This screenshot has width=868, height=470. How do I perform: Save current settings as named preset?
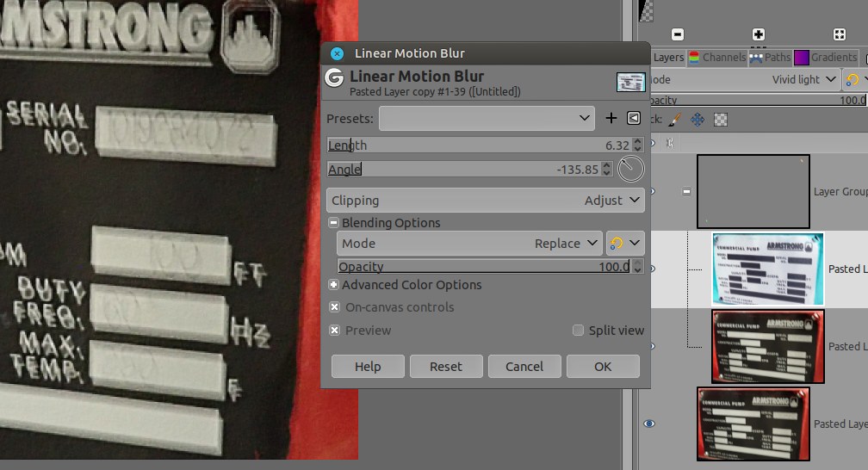(x=611, y=119)
